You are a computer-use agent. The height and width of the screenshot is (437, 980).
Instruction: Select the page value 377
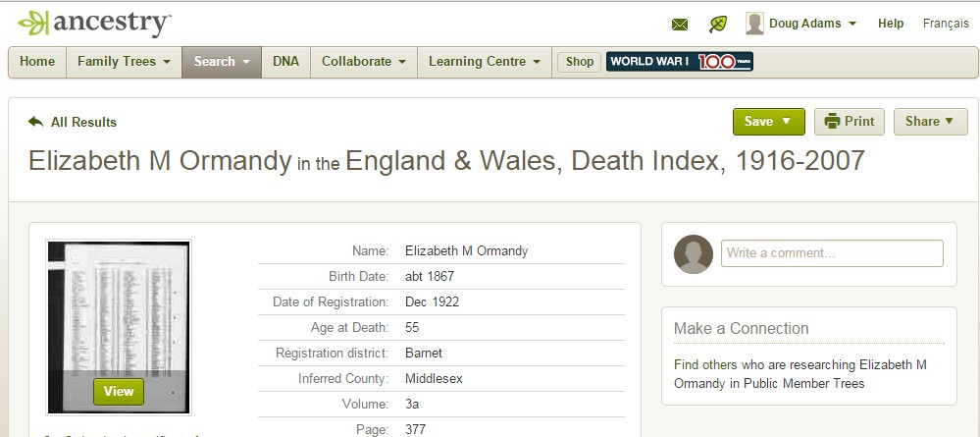[x=415, y=429]
